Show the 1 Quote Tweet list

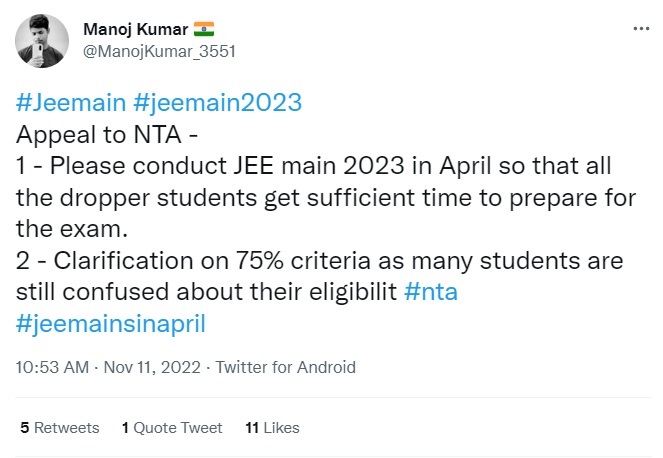pos(172,427)
